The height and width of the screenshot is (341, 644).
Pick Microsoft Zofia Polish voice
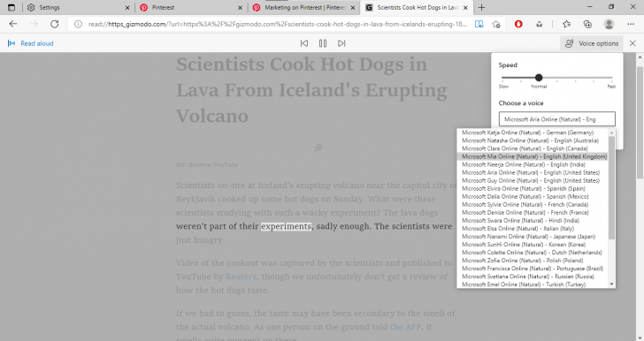(533, 260)
